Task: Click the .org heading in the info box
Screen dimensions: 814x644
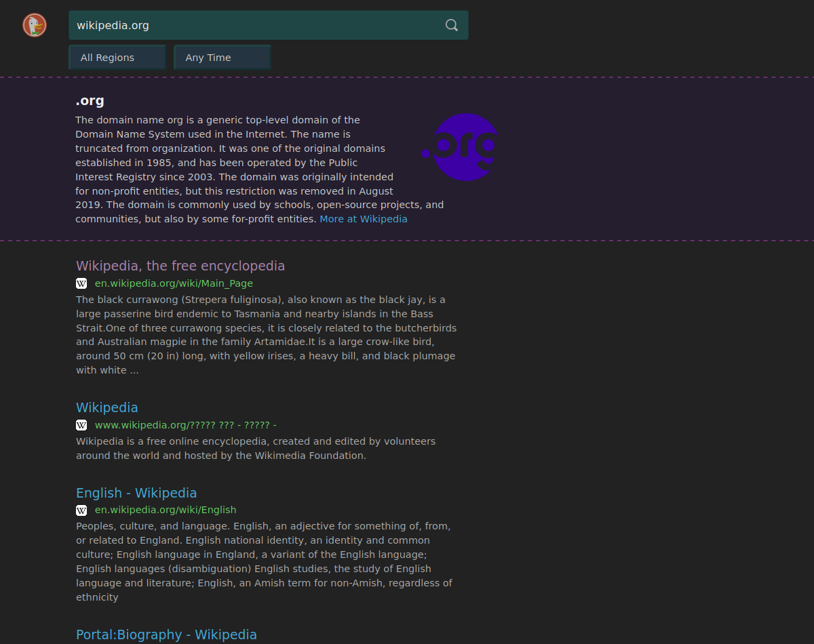Action: [x=90, y=101]
